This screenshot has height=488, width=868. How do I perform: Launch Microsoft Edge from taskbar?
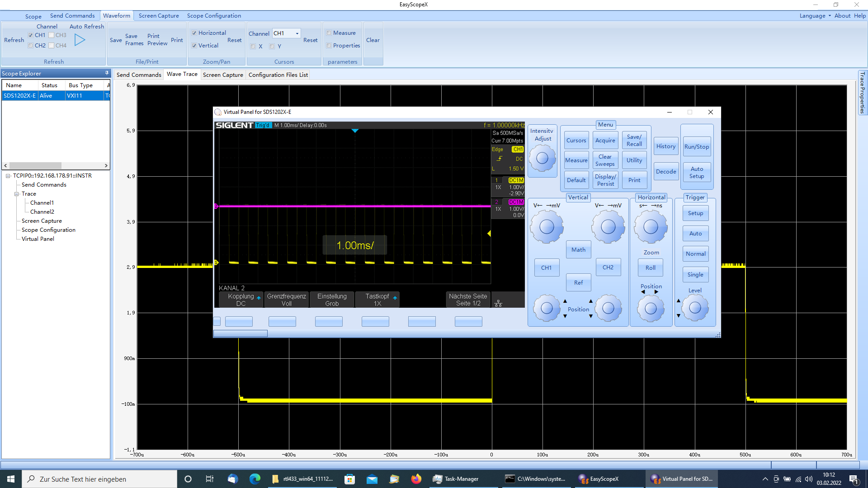[255, 479]
